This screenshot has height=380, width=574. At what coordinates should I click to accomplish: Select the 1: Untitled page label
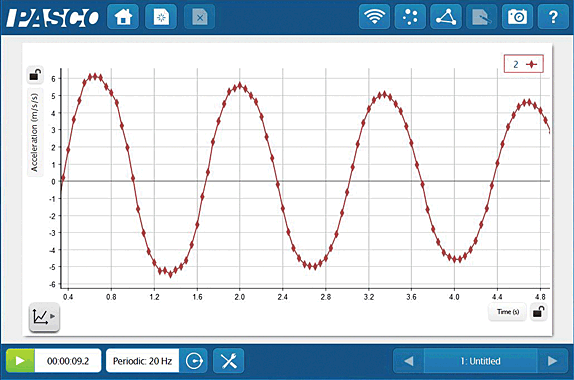coord(480,361)
